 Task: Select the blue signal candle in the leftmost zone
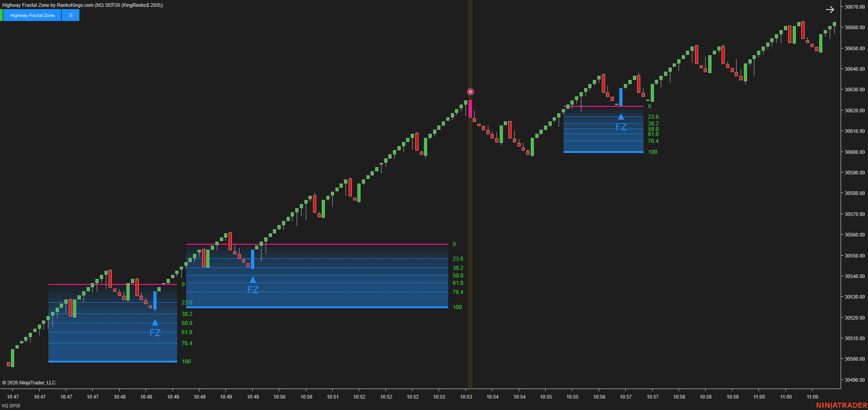point(155,300)
